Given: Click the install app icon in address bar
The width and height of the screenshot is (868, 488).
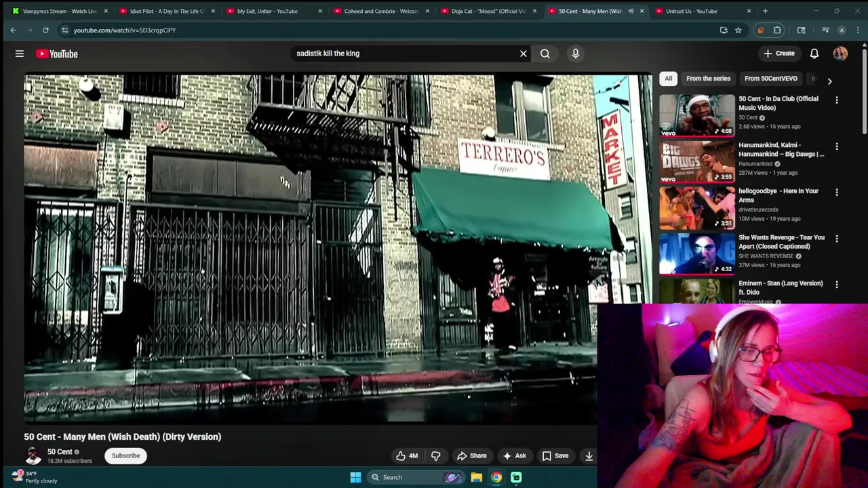Looking at the screenshot, I should 724,30.
